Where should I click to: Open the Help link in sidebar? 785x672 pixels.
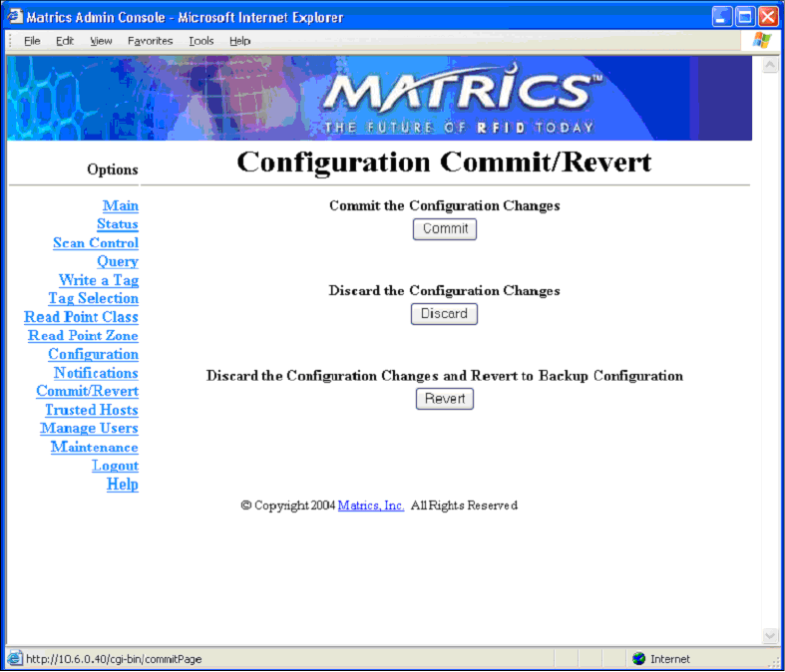tap(123, 485)
